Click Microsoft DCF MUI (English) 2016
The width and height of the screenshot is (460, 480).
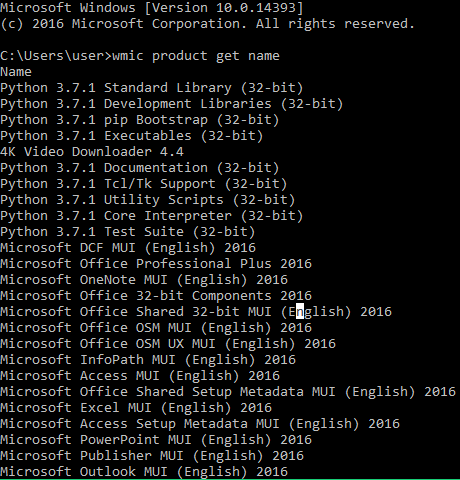tap(128, 248)
